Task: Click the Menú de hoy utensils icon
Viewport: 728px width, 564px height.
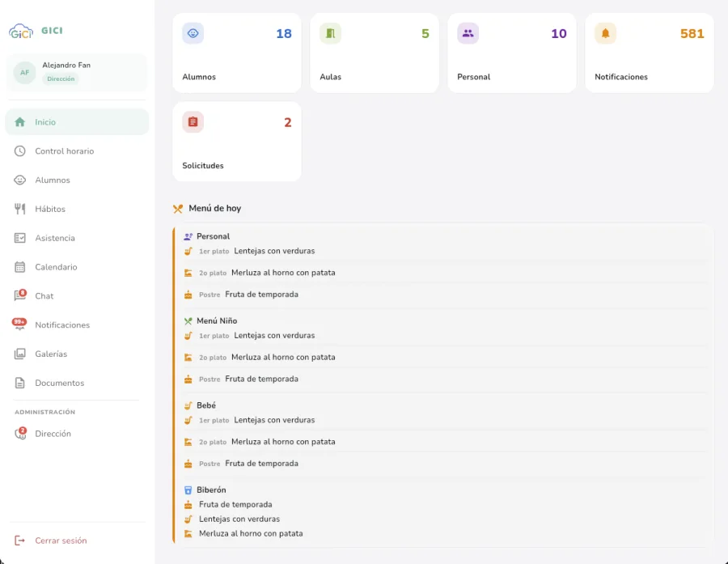Action: [178, 209]
